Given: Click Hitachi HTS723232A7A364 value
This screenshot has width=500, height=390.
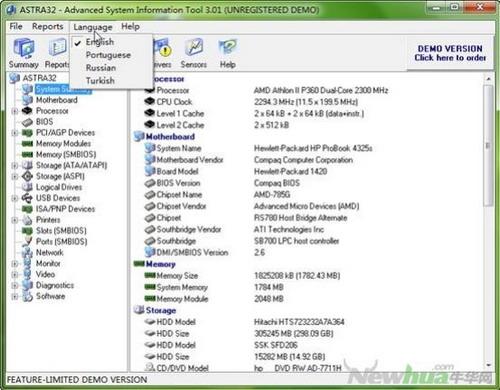Looking at the screenshot, I should coord(299,322).
